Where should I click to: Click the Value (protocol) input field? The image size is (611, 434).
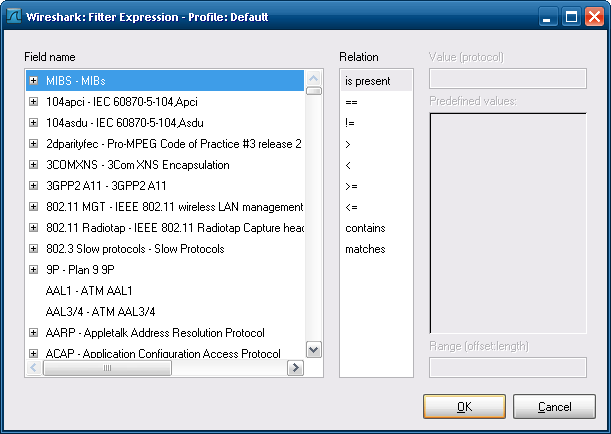(x=507, y=79)
